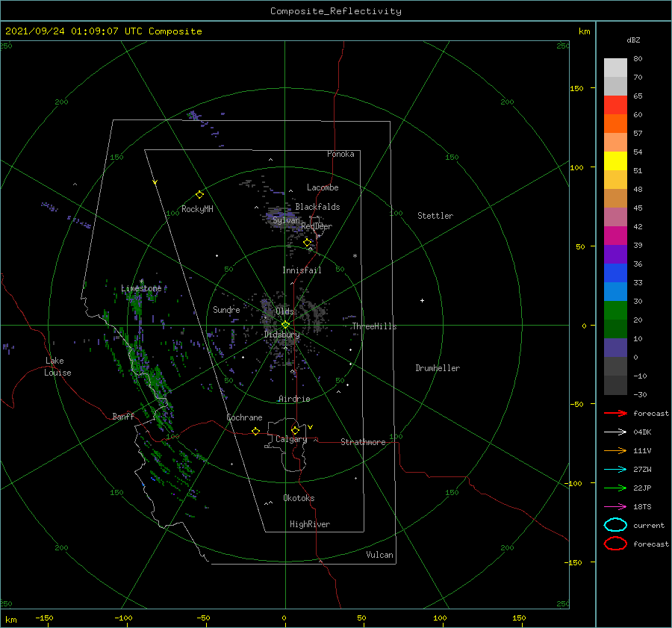The width and height of the screenshot is (672, 628).
Task: Click the yellow 54 dBZ color swatch
Action: tap(615, 161)
